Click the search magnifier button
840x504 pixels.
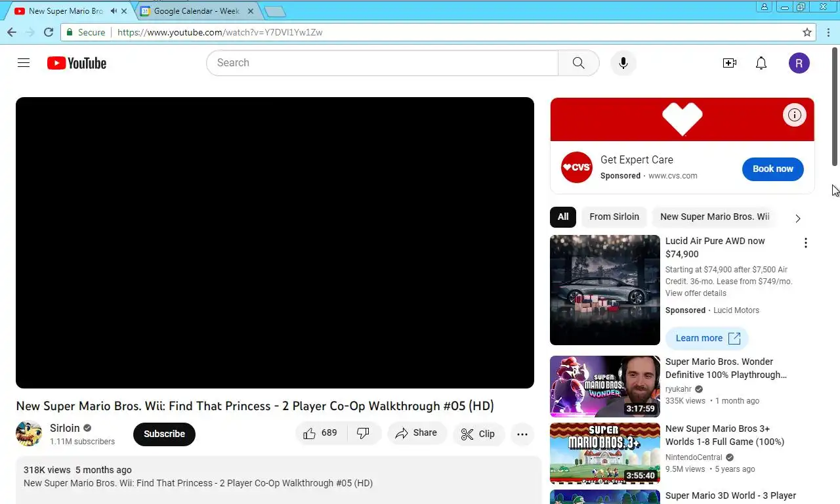(x=578, y=63)
